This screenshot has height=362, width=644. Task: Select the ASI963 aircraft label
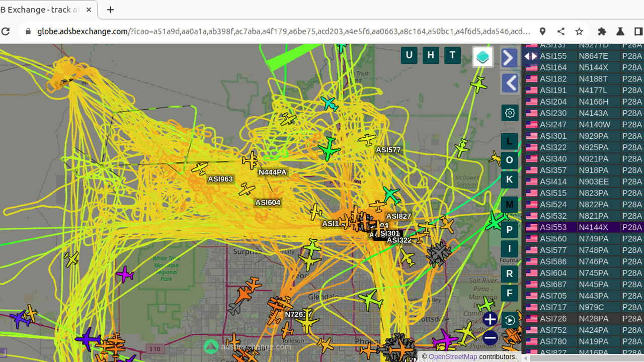point(220,179)
